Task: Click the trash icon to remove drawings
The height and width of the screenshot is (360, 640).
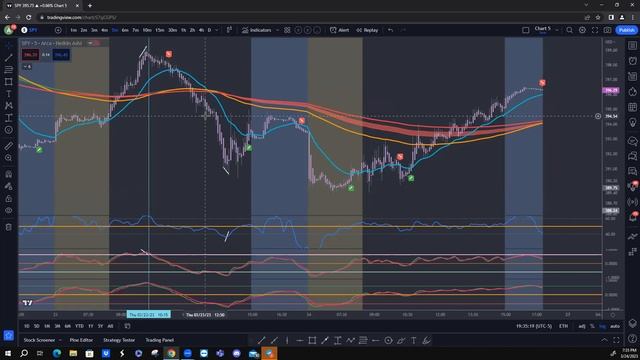Action: click(x=9, y=227)
